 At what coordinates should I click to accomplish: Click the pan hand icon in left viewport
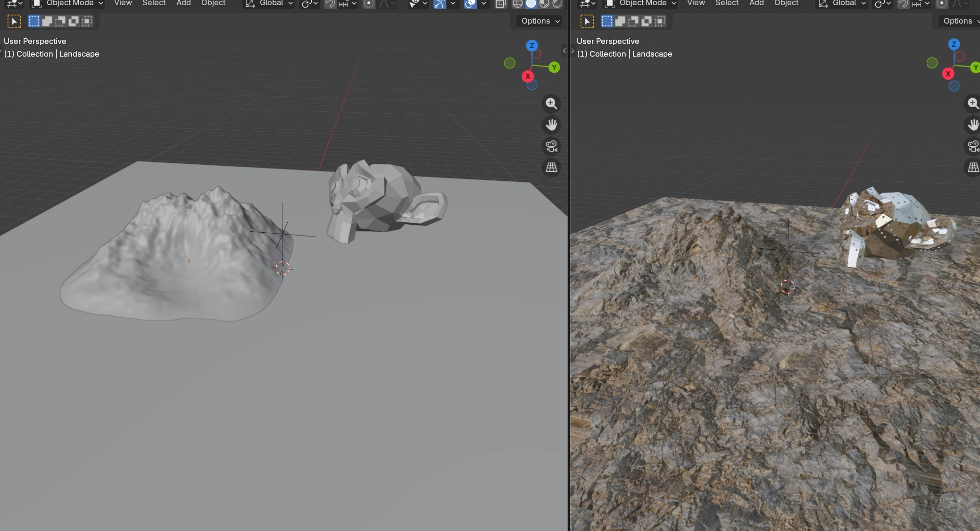[551, 125]
